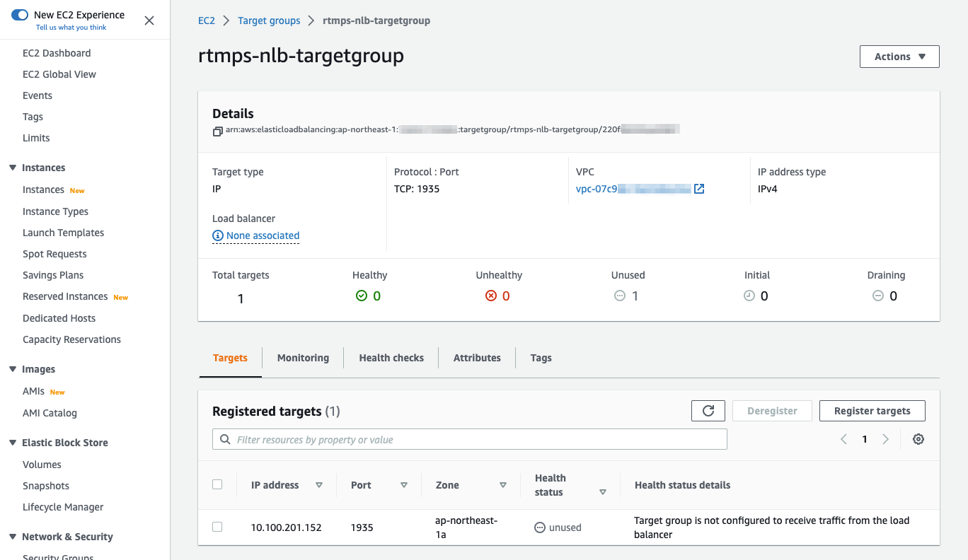Open EC2 Dashboard in sidebar
This screenshot has width=968, height=560.
(57, 53)
